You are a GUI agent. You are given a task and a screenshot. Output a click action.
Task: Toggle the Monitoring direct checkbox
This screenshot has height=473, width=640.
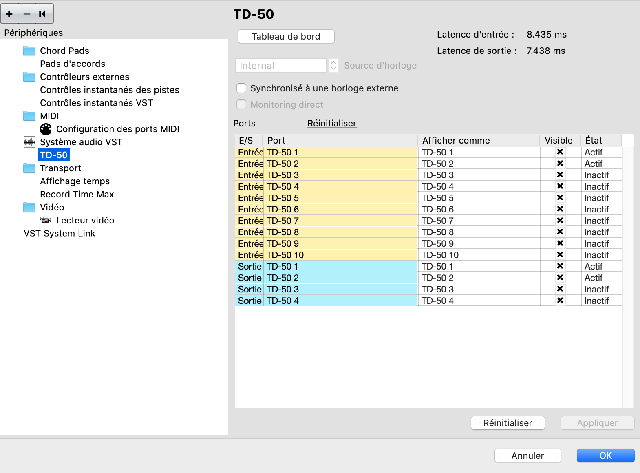tap(241, 104)
